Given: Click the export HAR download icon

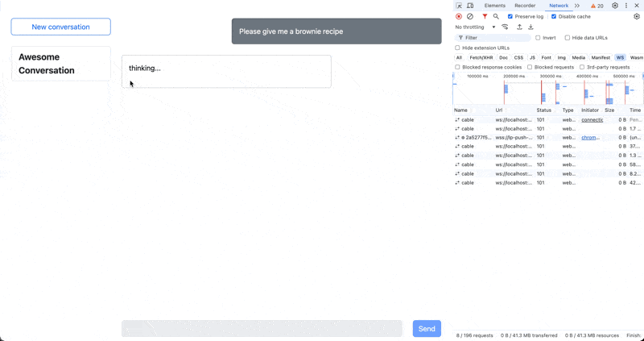Looking at the screenshot, I should (530, 27).
